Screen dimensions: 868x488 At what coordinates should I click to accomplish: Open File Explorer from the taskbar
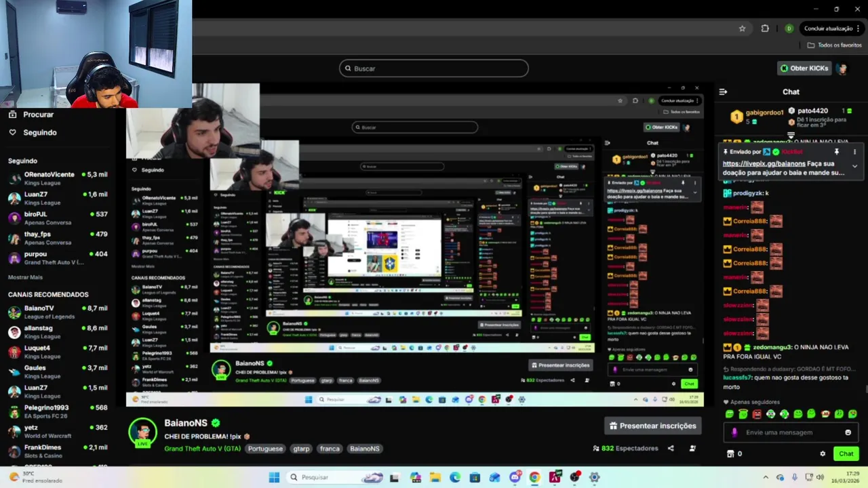coord(435,477)
